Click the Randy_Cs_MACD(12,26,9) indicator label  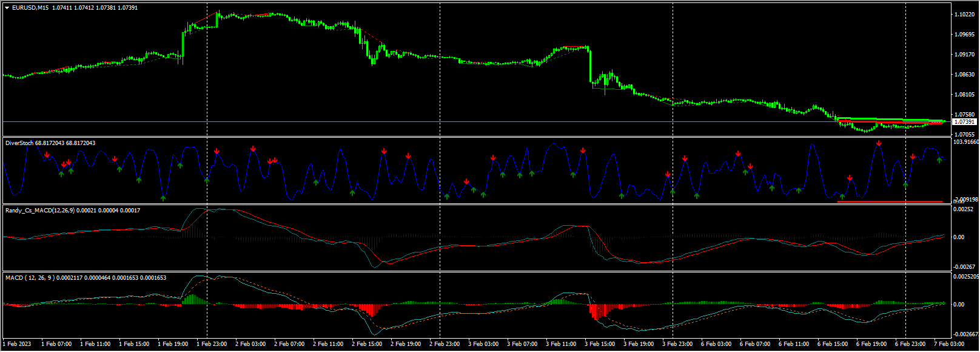coord(73,211)
